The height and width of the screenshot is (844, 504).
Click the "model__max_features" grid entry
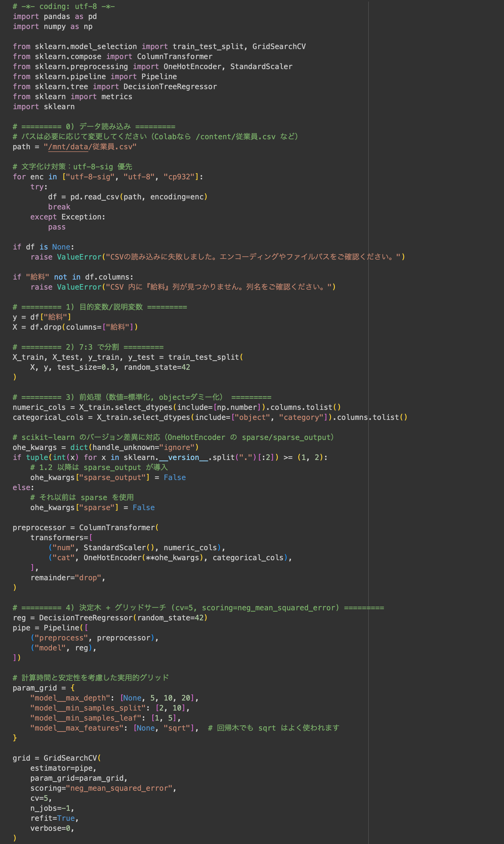114,728
